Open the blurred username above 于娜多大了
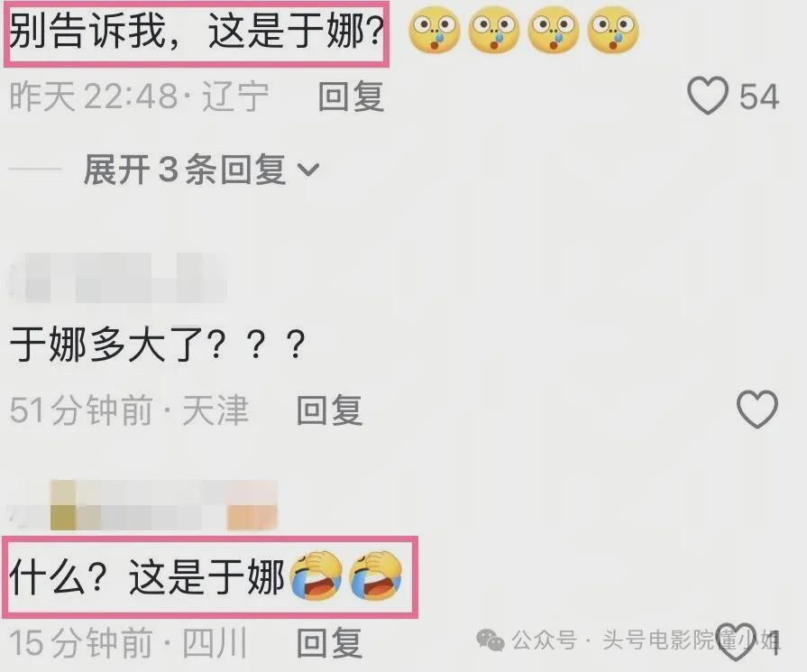Screen dimensions: 807x672 click(x=118, y=277)
